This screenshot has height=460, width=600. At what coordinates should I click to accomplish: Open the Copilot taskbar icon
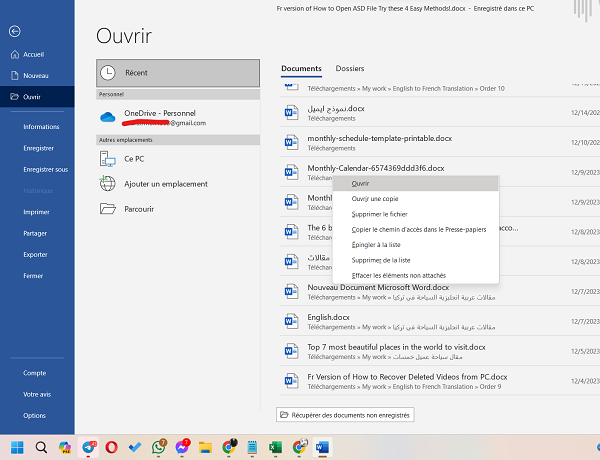[x=65, y=447]
